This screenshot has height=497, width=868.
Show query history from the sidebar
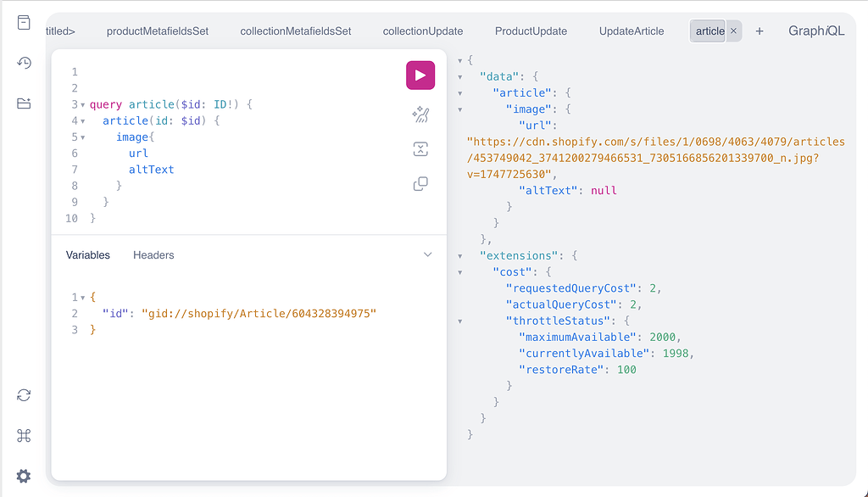24,63
